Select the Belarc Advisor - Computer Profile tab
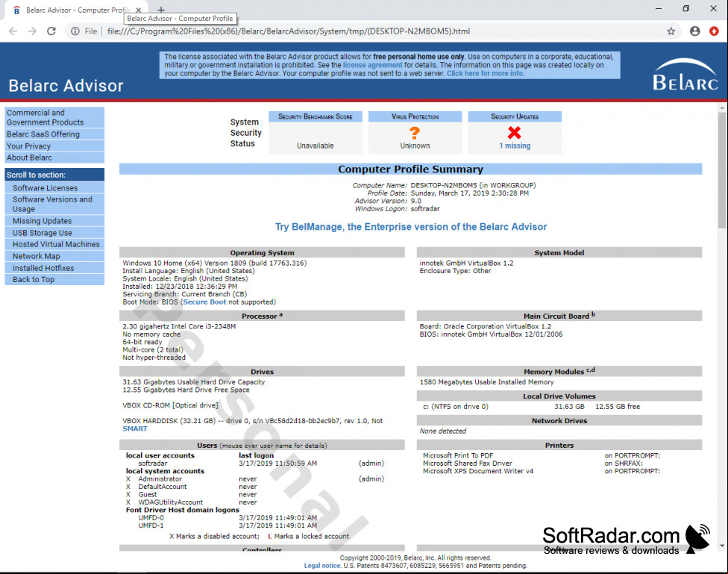Viewport: 728px width, 574px height. pos(77,10)
